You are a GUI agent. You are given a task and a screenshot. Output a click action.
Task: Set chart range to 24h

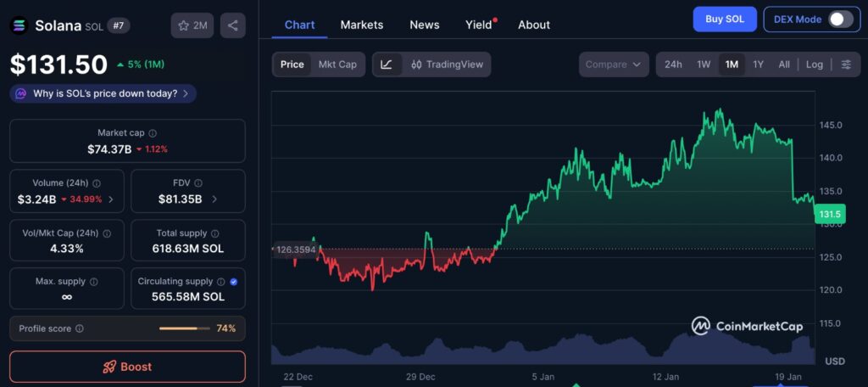tap(673, 64)
